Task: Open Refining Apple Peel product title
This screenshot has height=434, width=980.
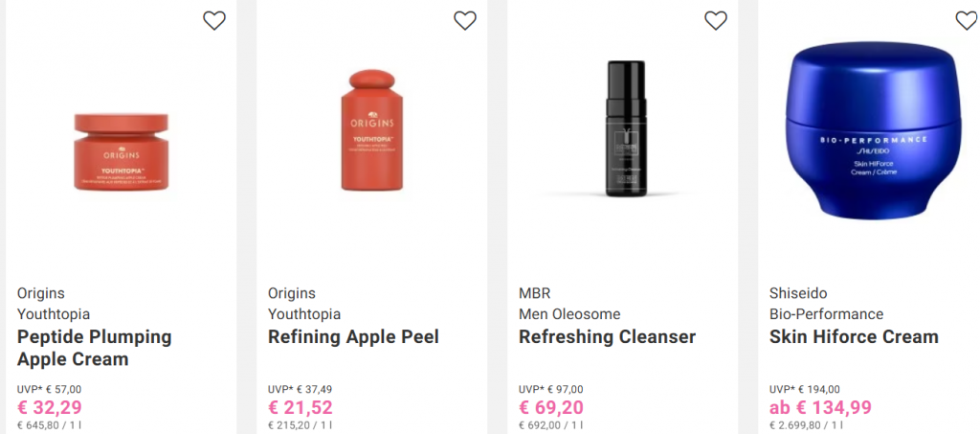Action: pyautogui.click(x=354, y=337)
